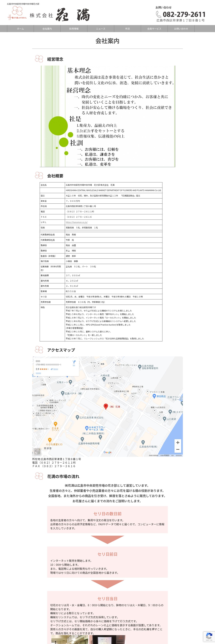Screen dimensions: 215x644
Task: Click the 47 reviews link in map card
Action: [54, 369]
